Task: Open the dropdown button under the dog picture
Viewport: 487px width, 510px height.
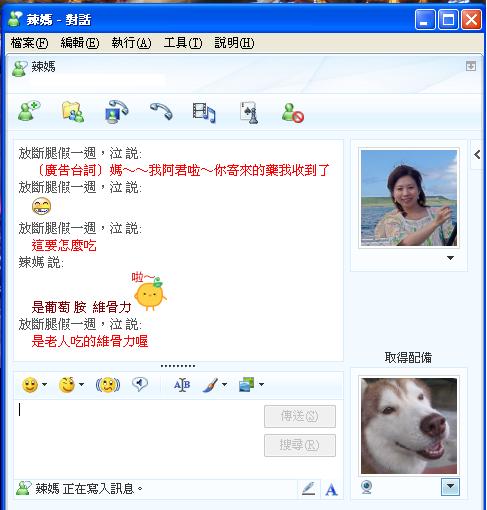Action: [x=450, y=487]
